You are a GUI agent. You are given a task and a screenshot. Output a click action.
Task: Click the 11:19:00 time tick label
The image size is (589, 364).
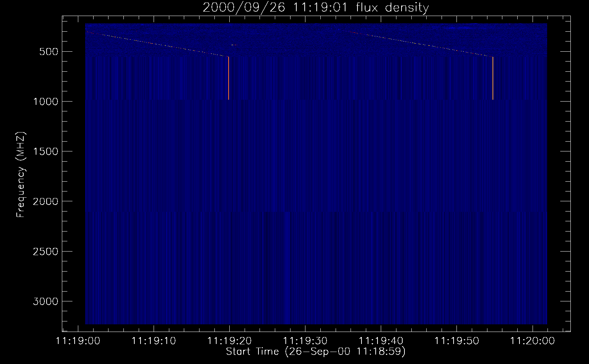tap(78, 341)
